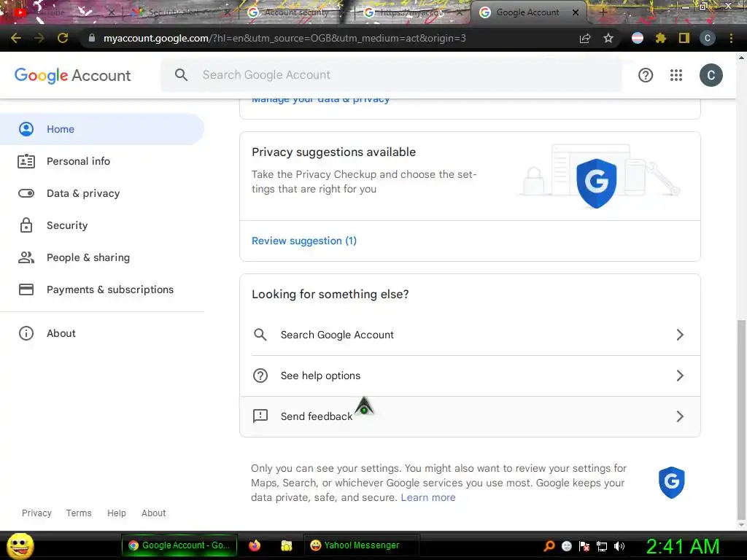Viewport: 747px width, 560px height.
Task: Open the Google apps grid
Action: pyautogui.click(x=676, y=75)
